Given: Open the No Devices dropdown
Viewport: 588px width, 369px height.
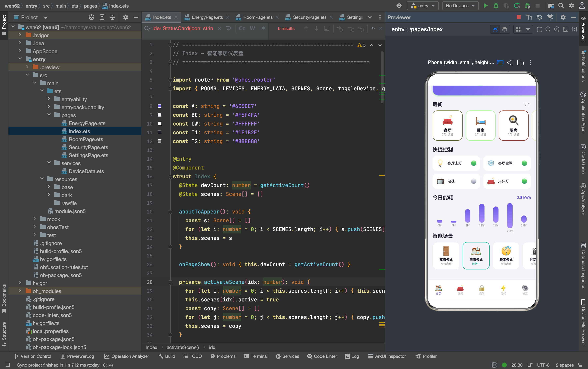Looking at the screenshot, I should pos(460,6).
